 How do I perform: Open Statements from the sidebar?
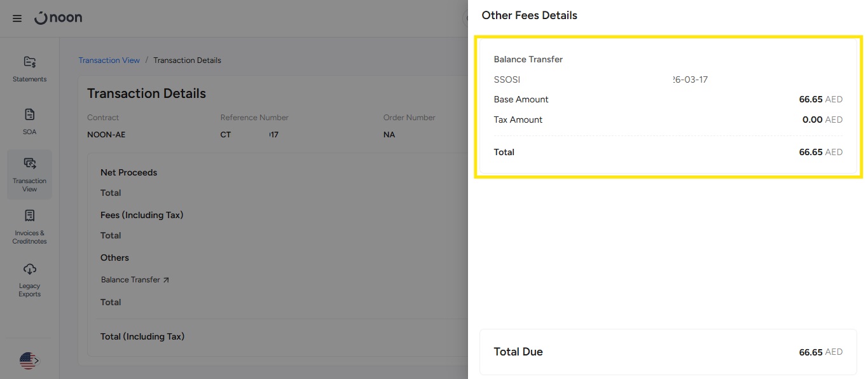pyautogui.click(x=29, y=69)
